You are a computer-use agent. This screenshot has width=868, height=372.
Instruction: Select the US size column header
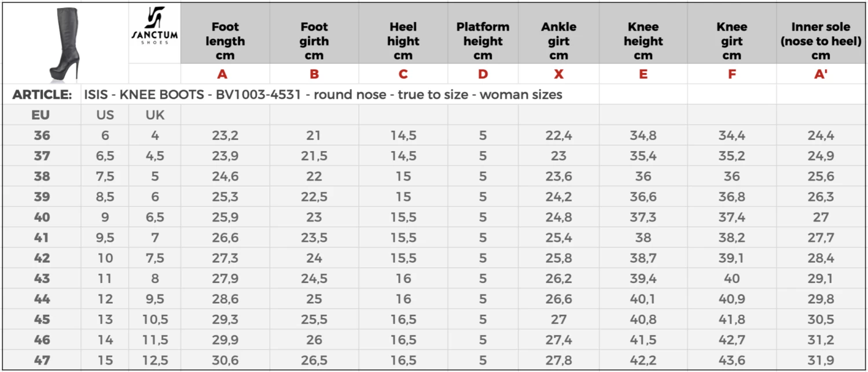(x=105, y=115)
